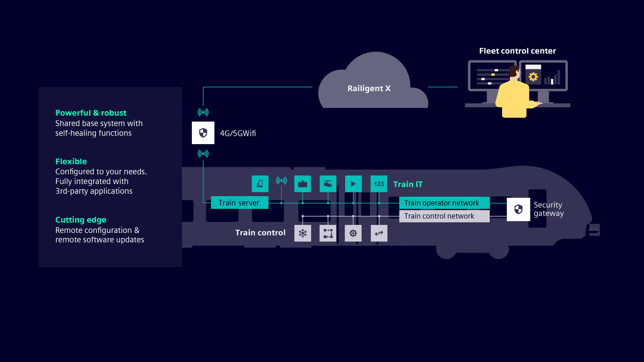The height and width of the screenshot is (362, 644).
Task: Select the Train control network label
Action: click(444, 216)
